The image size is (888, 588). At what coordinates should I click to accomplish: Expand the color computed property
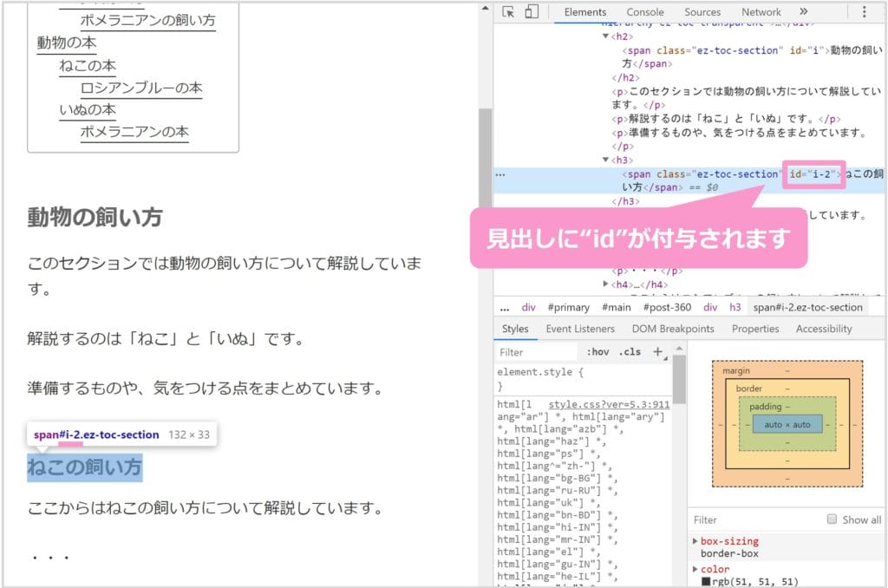click(695, 569)
